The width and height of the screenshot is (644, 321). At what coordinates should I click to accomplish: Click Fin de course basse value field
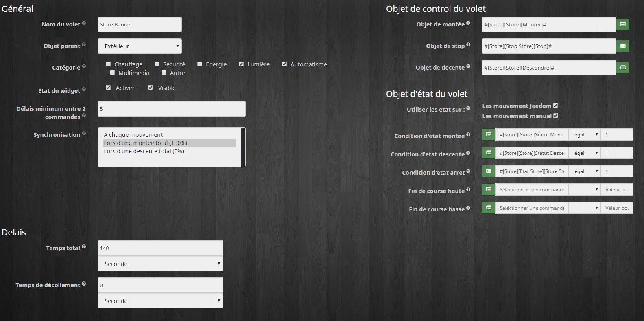pyautogui.click(x=617, y=208)
